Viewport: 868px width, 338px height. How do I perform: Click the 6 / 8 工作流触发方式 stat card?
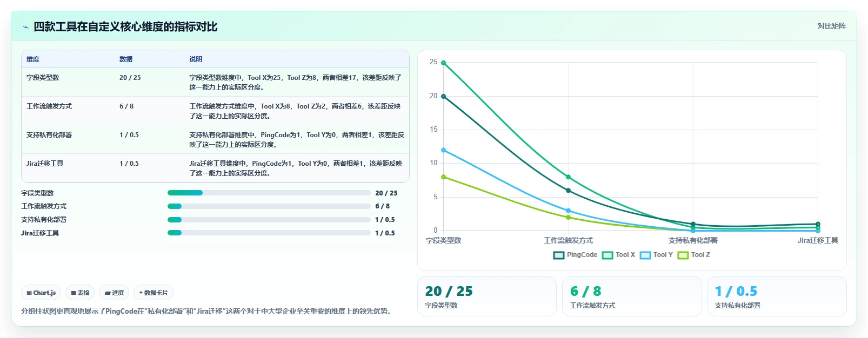click(x=632, y=296)
